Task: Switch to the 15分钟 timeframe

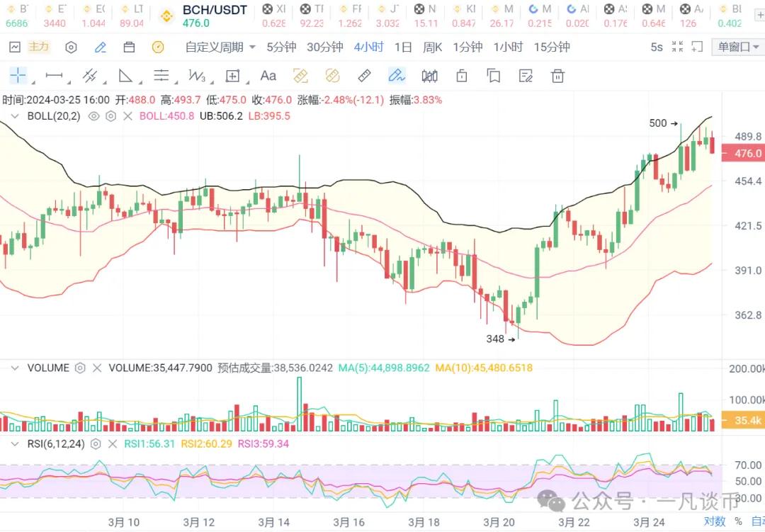Action: pos(552,47)
